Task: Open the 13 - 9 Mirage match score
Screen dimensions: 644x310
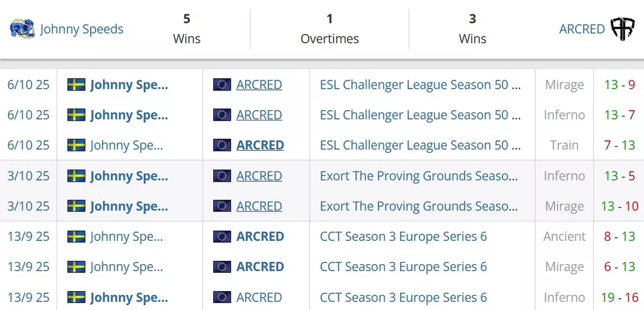Action: (x=619, y=85)
